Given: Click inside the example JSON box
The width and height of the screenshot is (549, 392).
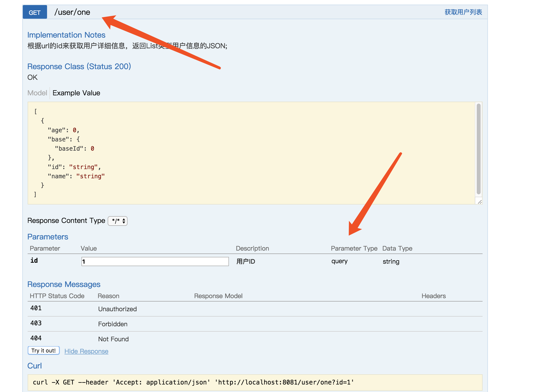Looking at the screenshot, I should (242, 153).
